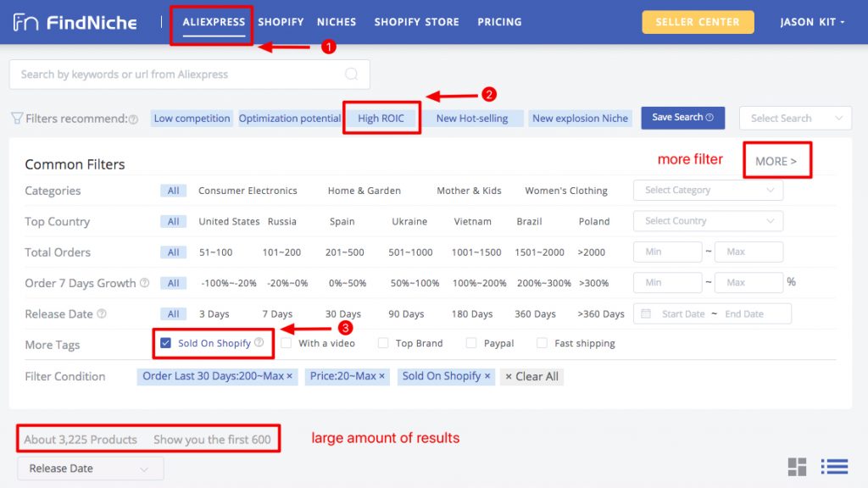Select the Consumer Electronics category
This screenshot has width=868, height=488.
click(248, 191)
